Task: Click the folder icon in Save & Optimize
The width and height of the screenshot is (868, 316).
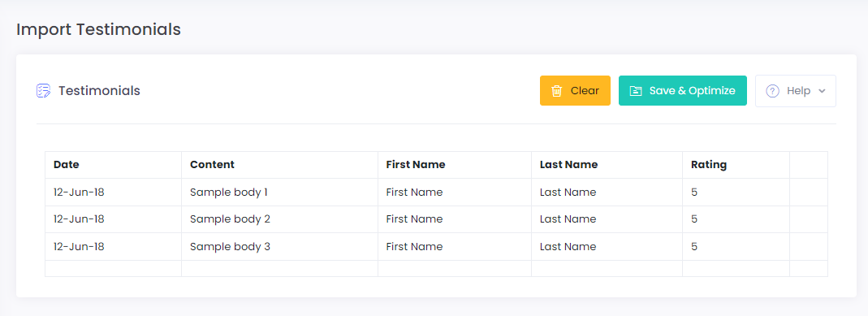Action: click(636, 91)
